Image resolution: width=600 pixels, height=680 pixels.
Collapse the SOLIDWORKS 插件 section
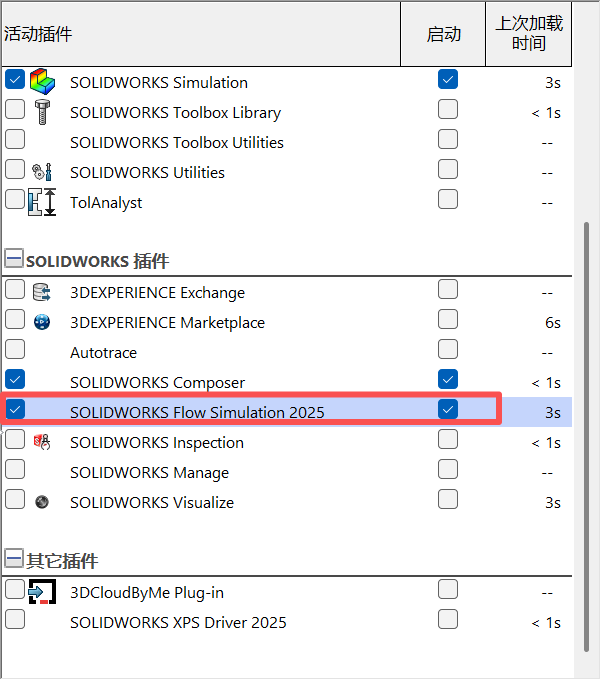14,259
